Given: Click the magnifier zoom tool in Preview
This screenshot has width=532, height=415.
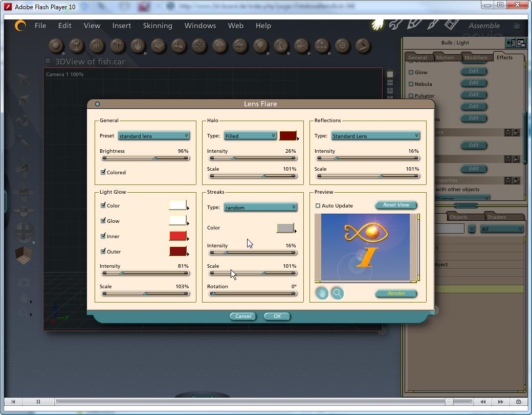Looking at the screenshot, I should 337,293.
